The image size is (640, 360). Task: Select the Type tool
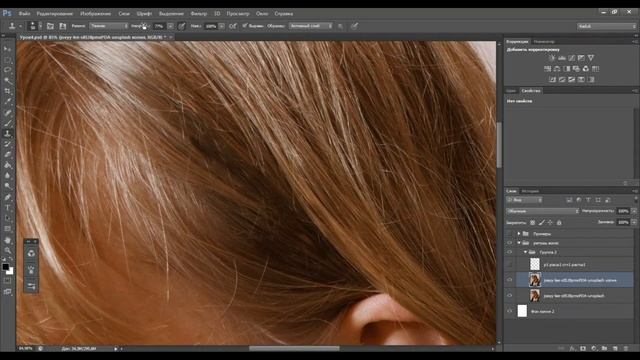pos(7,208)
